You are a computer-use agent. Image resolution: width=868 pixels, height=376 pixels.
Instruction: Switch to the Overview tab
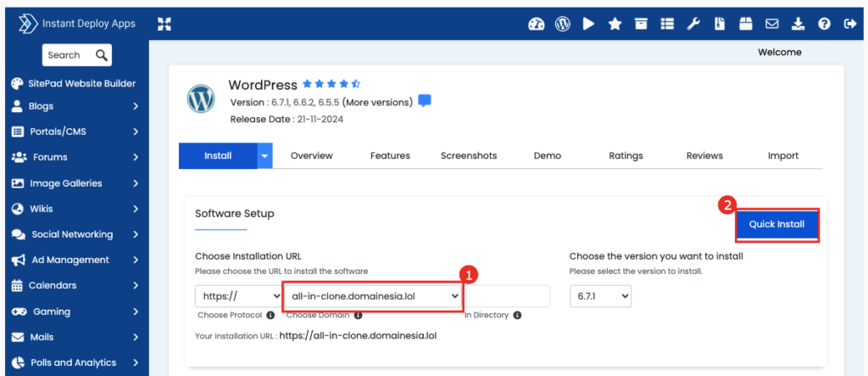[312, 156]
